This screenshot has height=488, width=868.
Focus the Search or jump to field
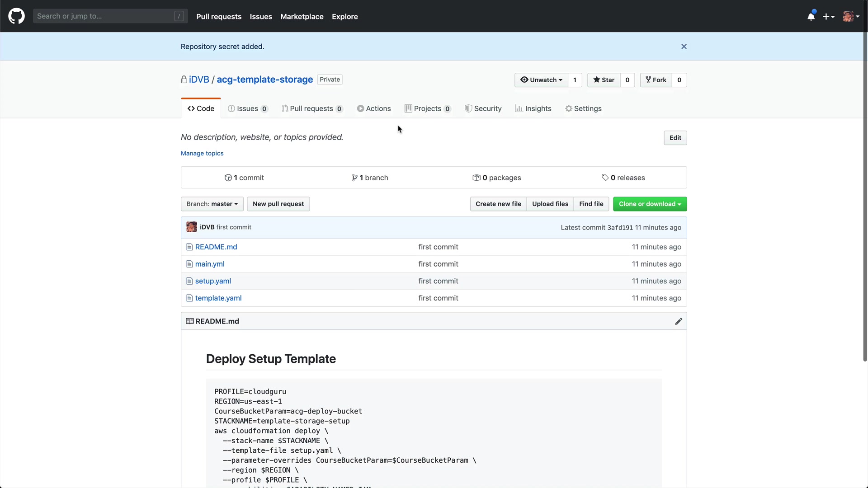104,16
